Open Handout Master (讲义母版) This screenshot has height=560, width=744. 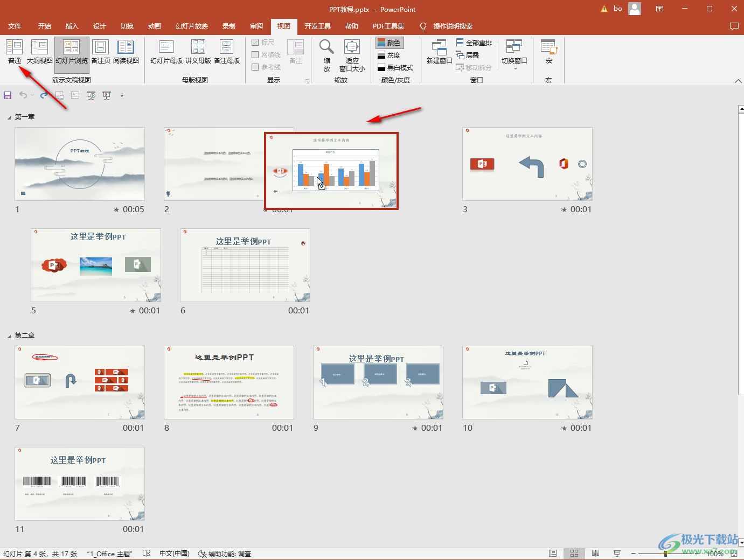click(x=198, y=52)
